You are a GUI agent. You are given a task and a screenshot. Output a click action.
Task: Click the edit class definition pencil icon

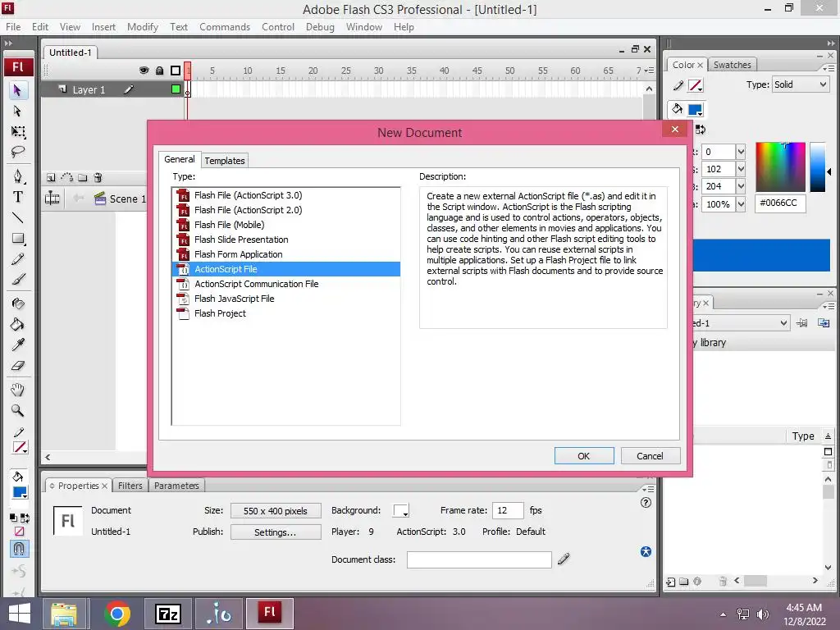point(564,559)
